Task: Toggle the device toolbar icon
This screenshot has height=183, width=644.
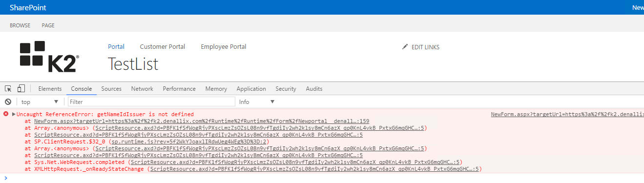Action: [x=21, y=89]
